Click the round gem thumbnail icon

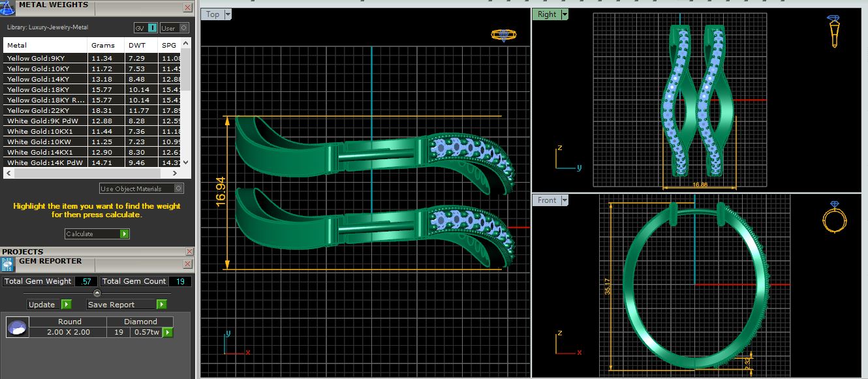tap(17, 327)
